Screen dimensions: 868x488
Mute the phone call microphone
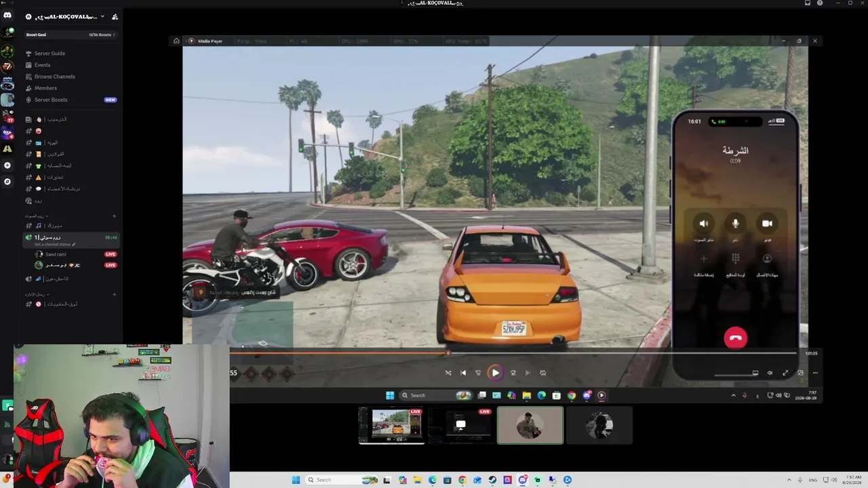(736, 223)
